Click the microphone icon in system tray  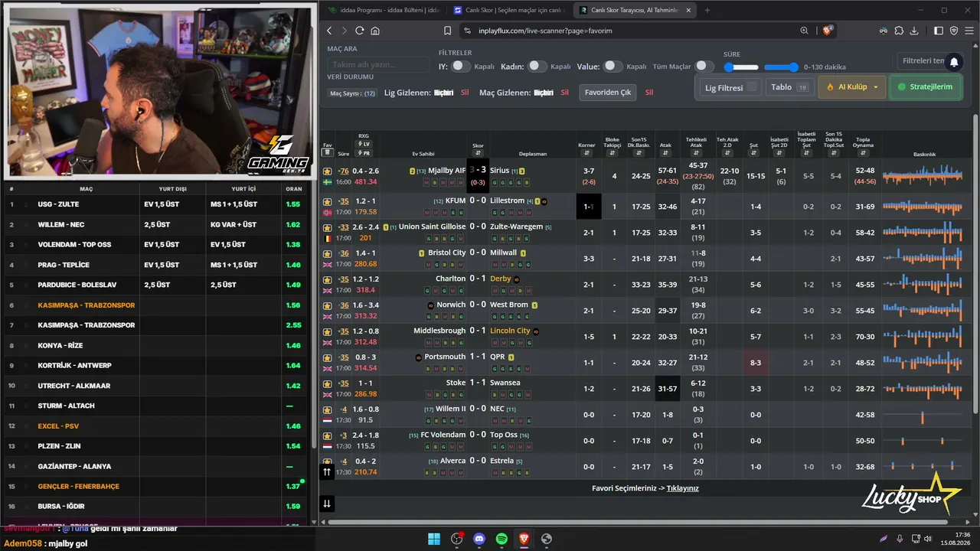(x=900, y=539)
